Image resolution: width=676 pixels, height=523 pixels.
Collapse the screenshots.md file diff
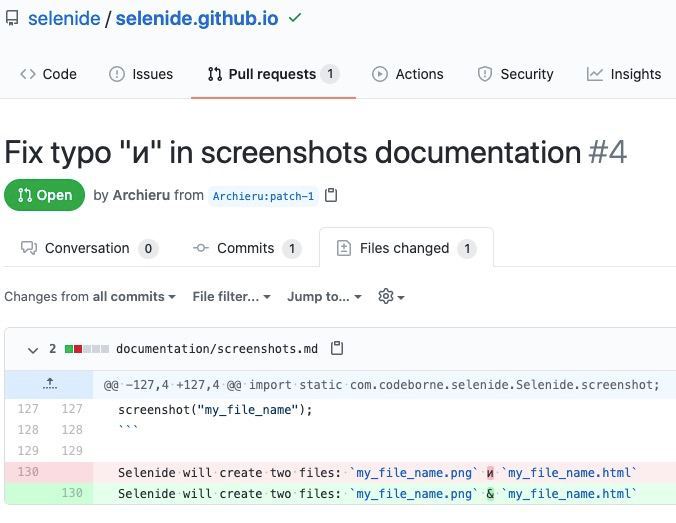[x=33, y=350]
